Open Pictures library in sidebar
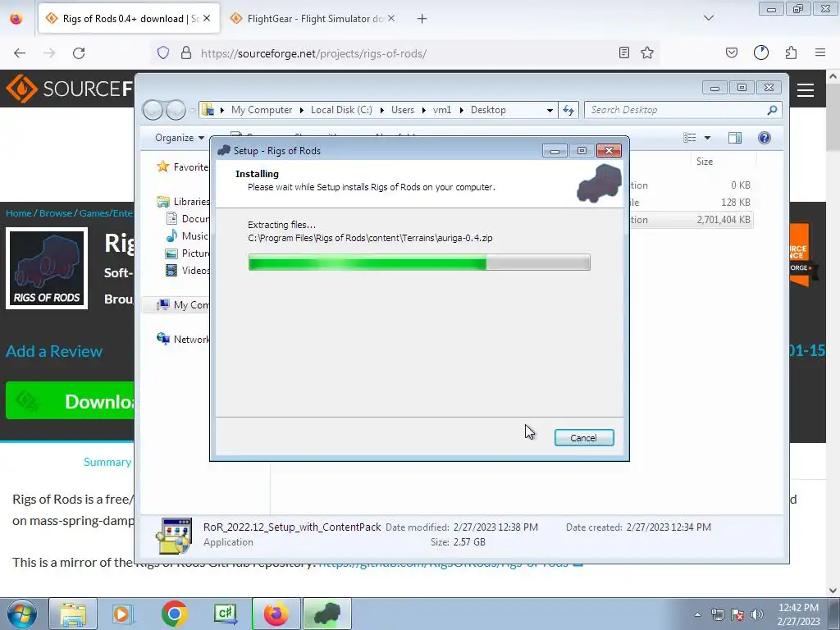 click(188, 253)
